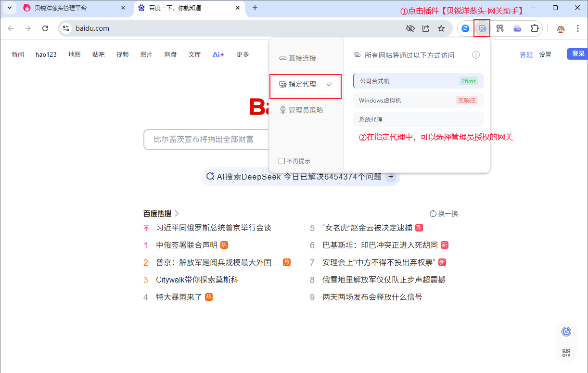Open the 贴吧 link
Viewport: 588px width, 373px height.
pos(98,55)
